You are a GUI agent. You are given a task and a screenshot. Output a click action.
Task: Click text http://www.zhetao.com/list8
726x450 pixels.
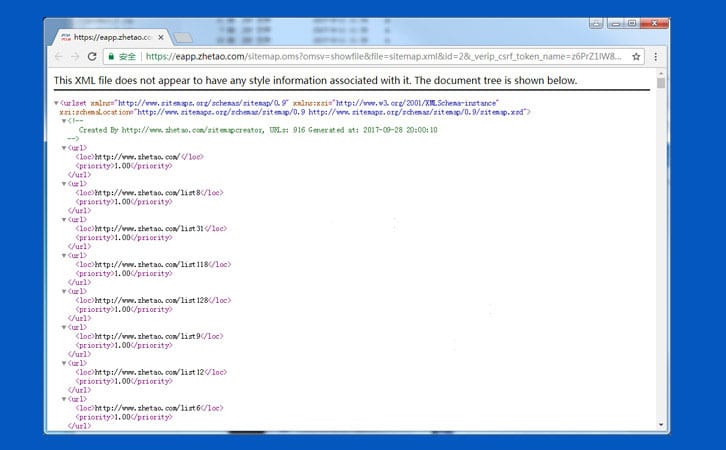pyautogui.click(x=147, y=193)
